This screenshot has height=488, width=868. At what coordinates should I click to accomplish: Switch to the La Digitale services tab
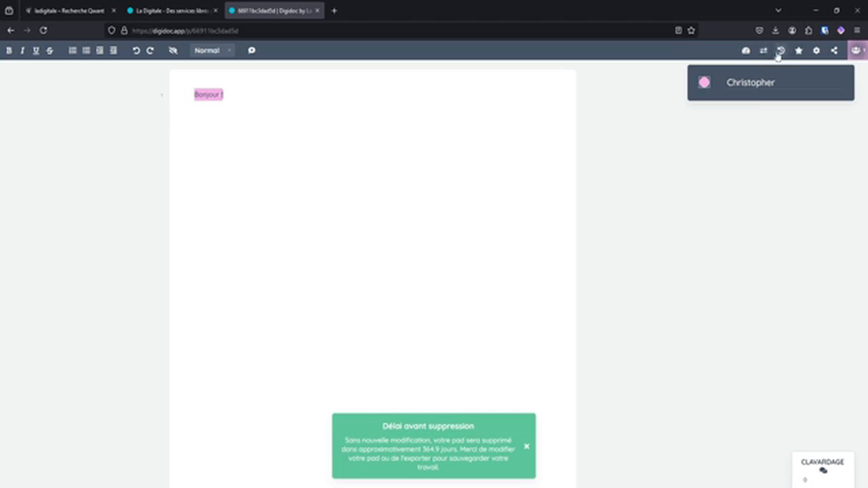coord(170,10)
